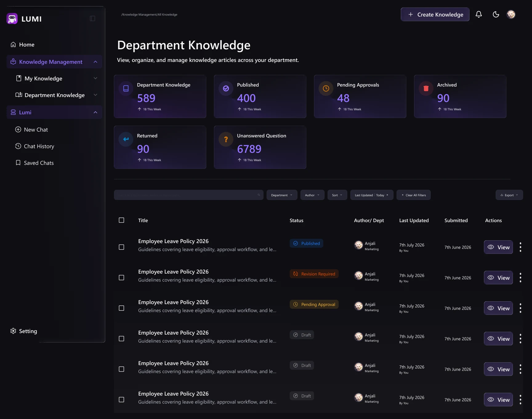Check the Pending Approval row checkbox
The width and height of the screenshot is (532, 419).
[122, 308]
